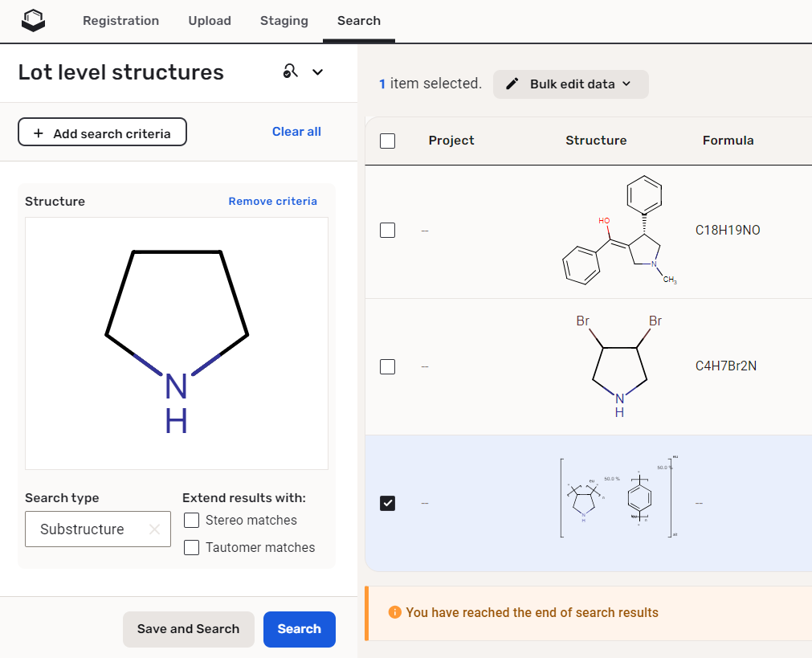Open the Bulk edit data dropdown
Viewport: 812px width, 658px height.
coord(571,84)
